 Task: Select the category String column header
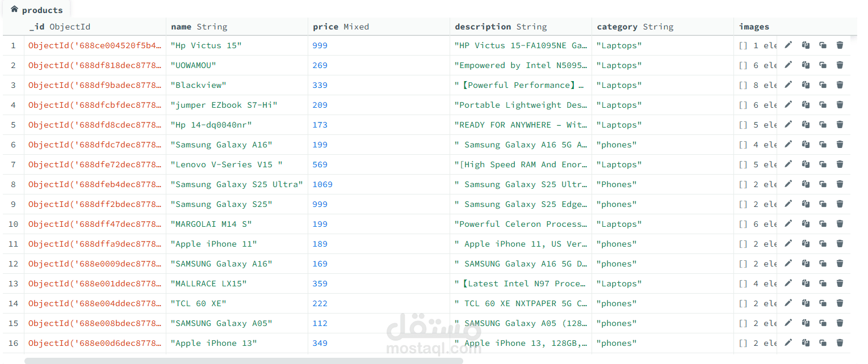click(x=662, y=27)
